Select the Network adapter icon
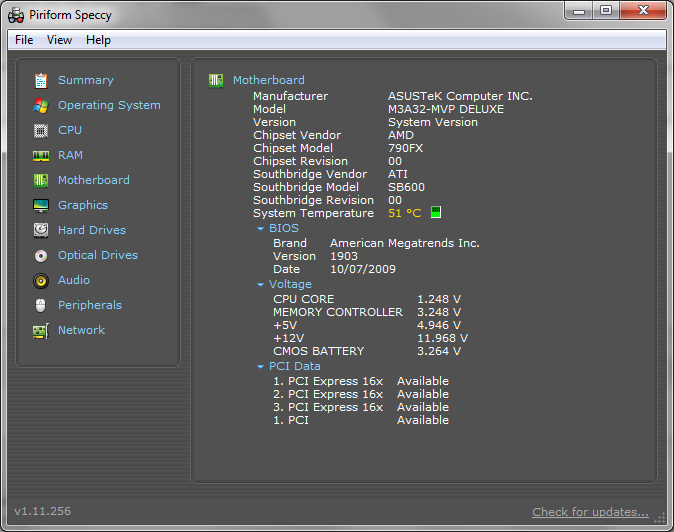This screenshot has width=674, height=532. (41, 331)
